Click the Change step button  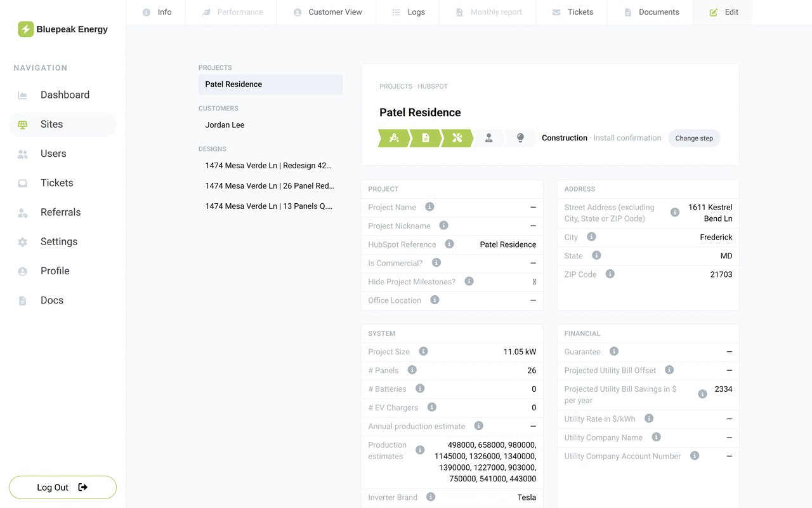point(694,138)
